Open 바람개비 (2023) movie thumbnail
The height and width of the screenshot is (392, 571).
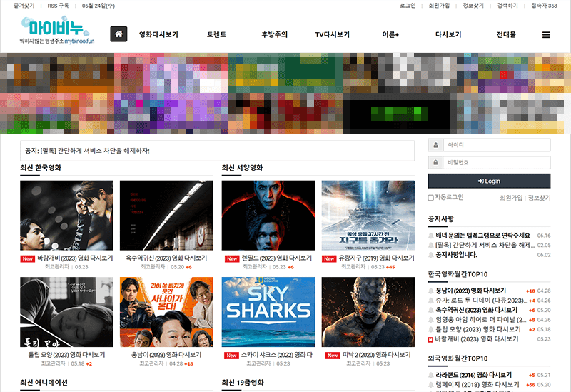(66, 216)
